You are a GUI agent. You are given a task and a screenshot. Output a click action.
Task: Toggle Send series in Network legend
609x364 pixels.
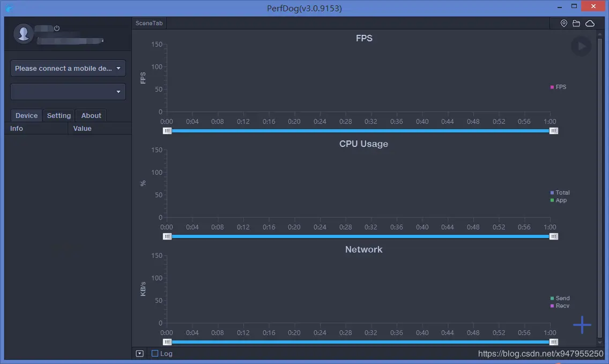(560, 299)
